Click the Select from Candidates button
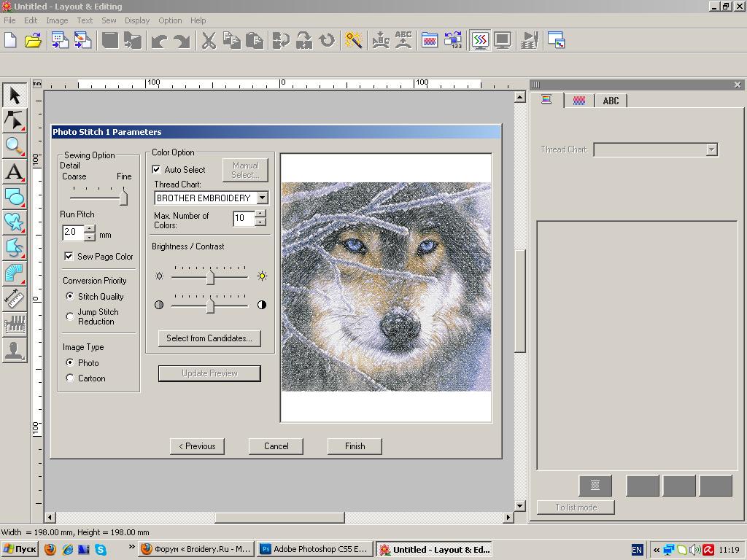This screenshot has width=747, height=560. pos(209,338)
